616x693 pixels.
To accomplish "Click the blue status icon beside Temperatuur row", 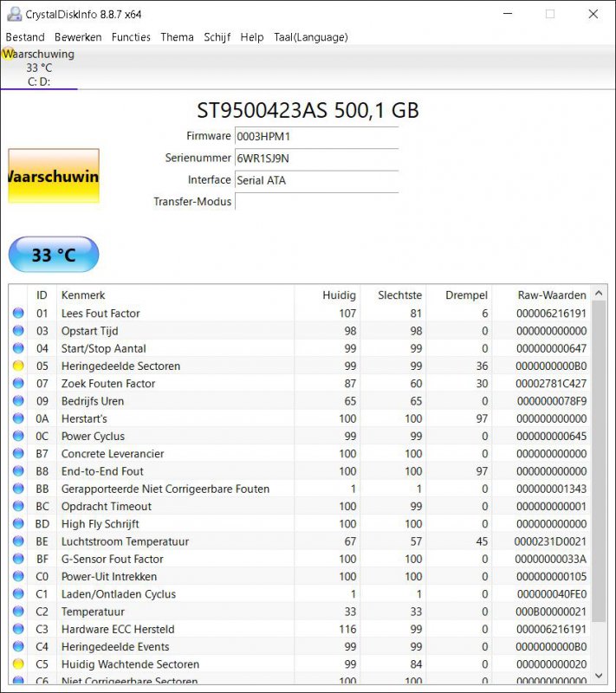I will tap(18, 612).
